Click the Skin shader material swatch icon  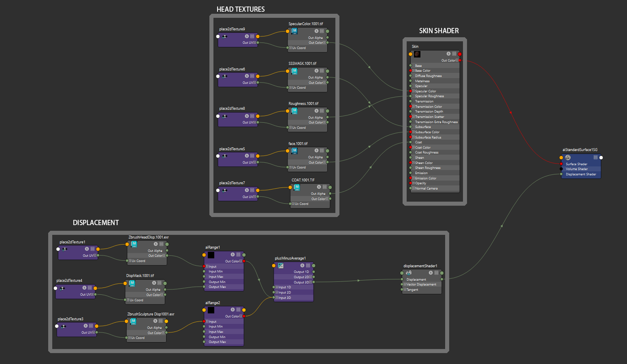tap(417, 54)
